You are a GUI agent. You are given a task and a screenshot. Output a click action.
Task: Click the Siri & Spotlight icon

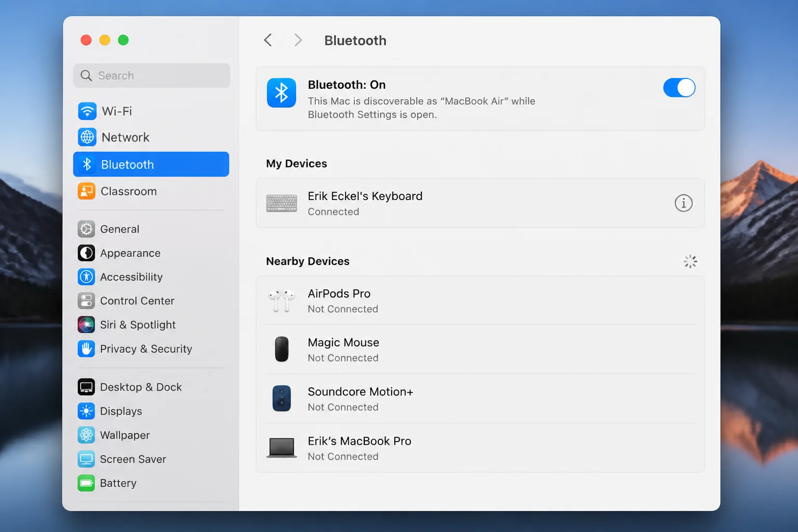(x=86, y=325)
